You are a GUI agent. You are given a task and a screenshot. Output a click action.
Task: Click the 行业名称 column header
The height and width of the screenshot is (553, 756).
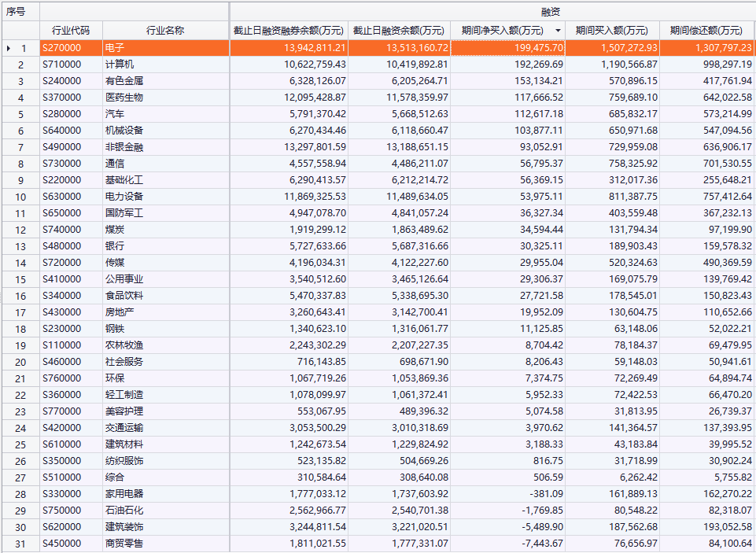point(165,31)
